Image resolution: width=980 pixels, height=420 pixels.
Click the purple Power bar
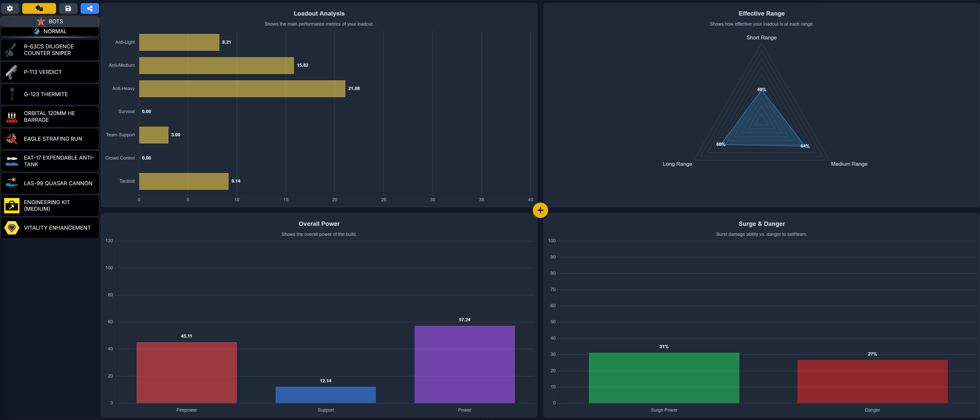pos(464,364)
